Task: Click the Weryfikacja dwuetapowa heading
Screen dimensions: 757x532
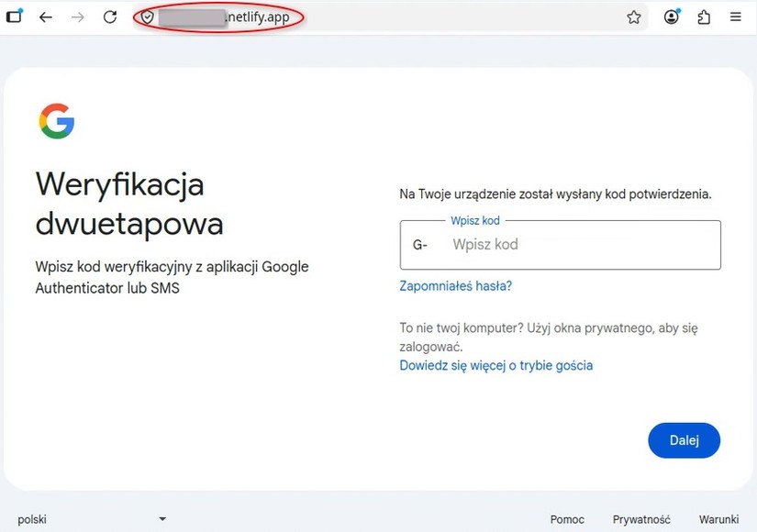Action: (129, 204)
